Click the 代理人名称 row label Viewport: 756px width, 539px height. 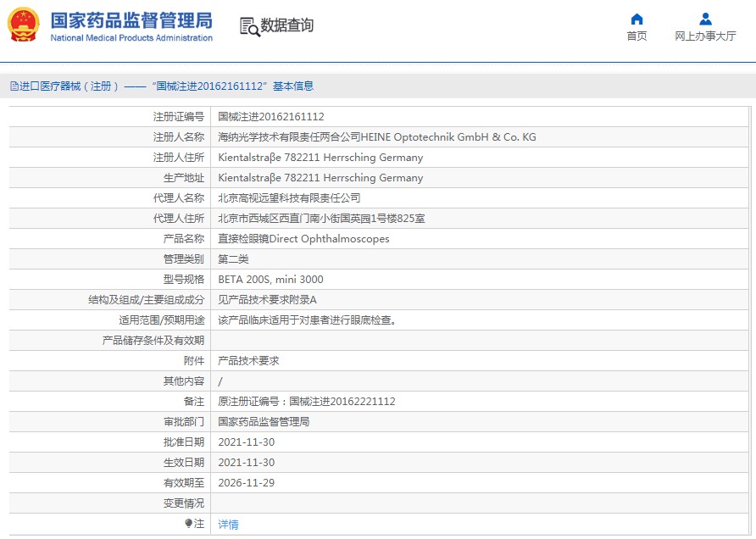point(179,198)
